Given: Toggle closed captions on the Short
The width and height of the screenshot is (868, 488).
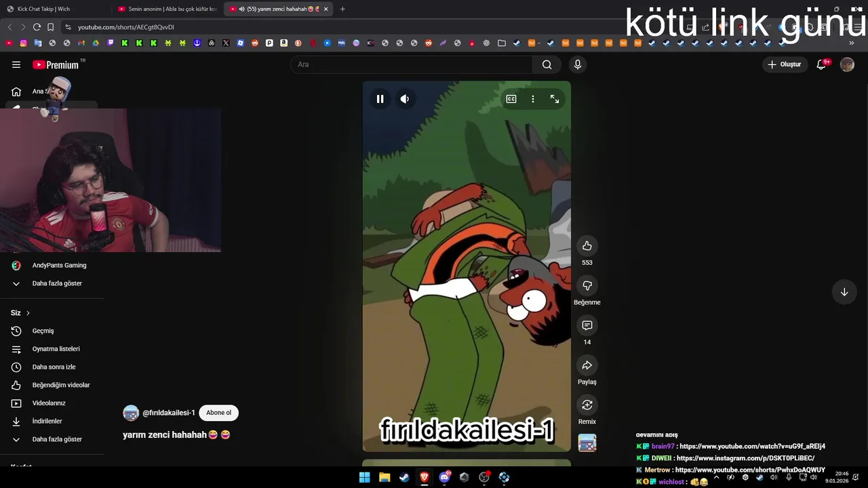Looking at the screenshot, I should click(x=511, y=99).
